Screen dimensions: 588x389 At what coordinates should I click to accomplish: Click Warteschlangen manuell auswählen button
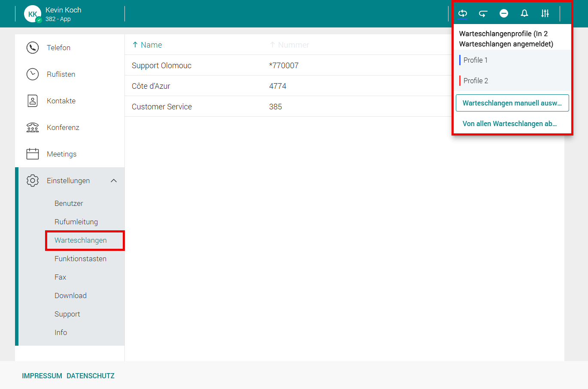(x=512, y=103)
